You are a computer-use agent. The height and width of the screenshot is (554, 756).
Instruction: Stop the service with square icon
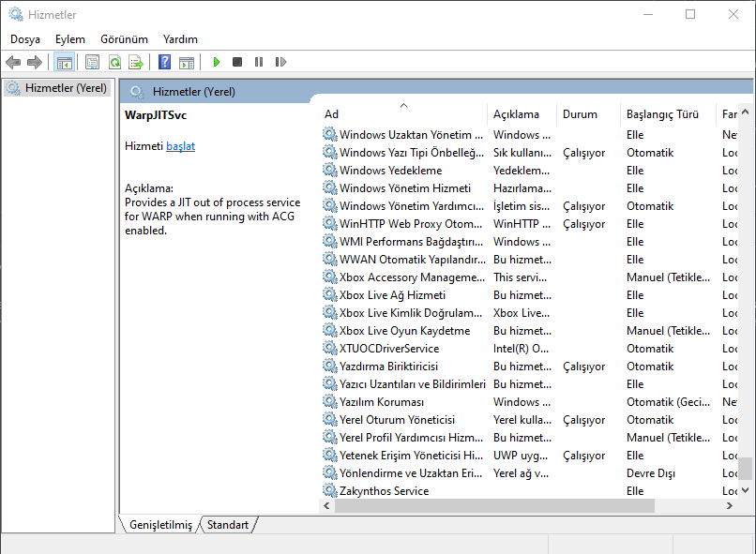click(x=237, y=62)
